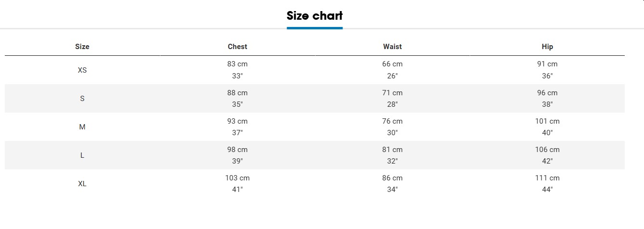This screenshot has height=229, width=644.
Task: Select the M size row label
Action: [x=82, y=127]
